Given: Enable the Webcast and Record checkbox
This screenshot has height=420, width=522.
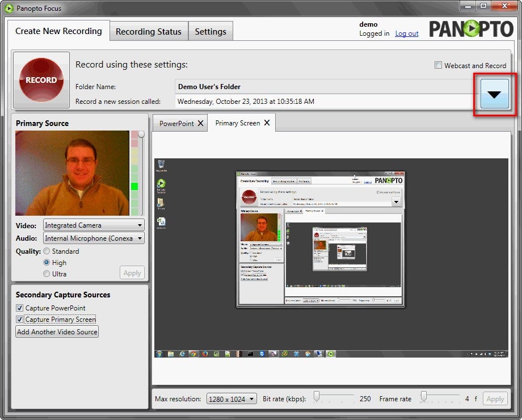Looking at the screenshot, I should click(x=438, y=65).
